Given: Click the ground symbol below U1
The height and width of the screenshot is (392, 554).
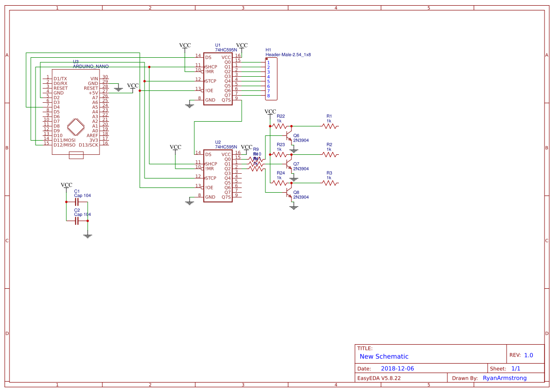Looking at the screenshot, I should coord(189,105).
